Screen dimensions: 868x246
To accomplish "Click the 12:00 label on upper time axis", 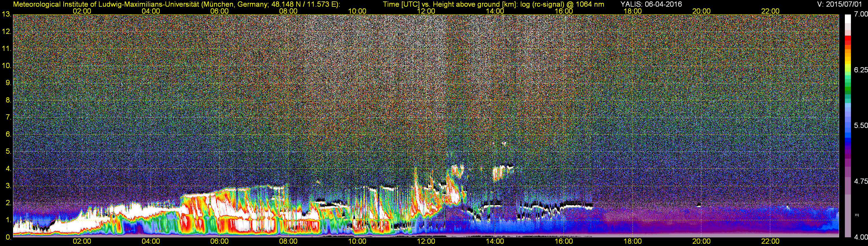I will [x=426, y=11].
